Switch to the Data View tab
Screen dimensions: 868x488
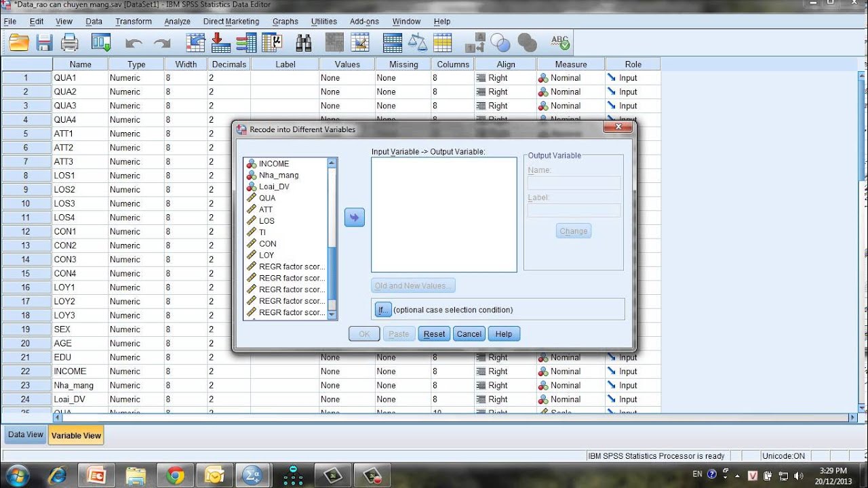[x=26, y=434]
